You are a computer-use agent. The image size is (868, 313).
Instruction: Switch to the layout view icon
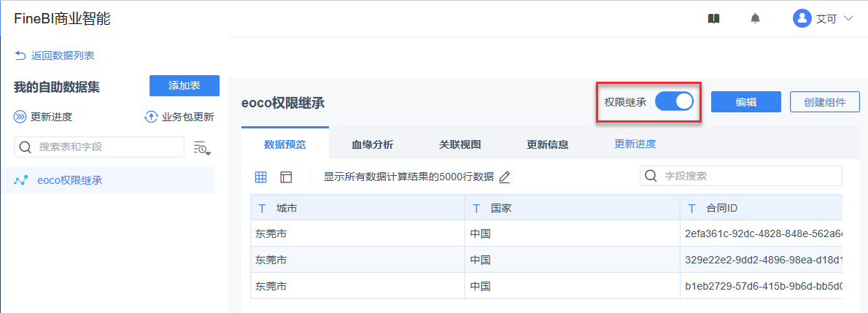(286, 177)
